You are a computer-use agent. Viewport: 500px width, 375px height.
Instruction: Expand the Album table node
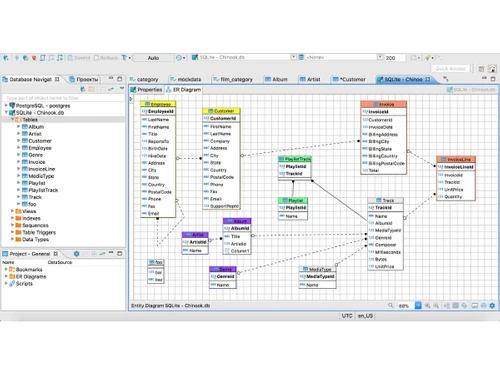pyautogui.click(x=18, y=126)
